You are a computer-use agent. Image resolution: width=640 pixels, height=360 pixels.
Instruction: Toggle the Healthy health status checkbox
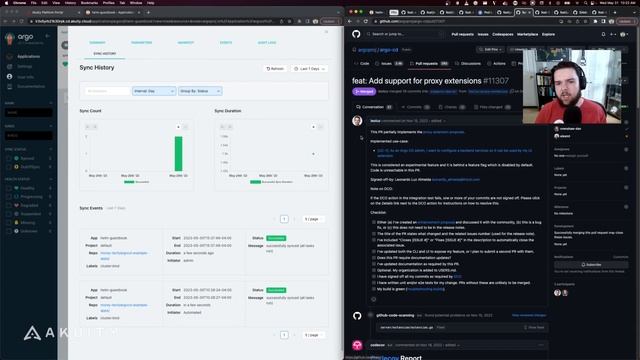(x=9, y=188)
